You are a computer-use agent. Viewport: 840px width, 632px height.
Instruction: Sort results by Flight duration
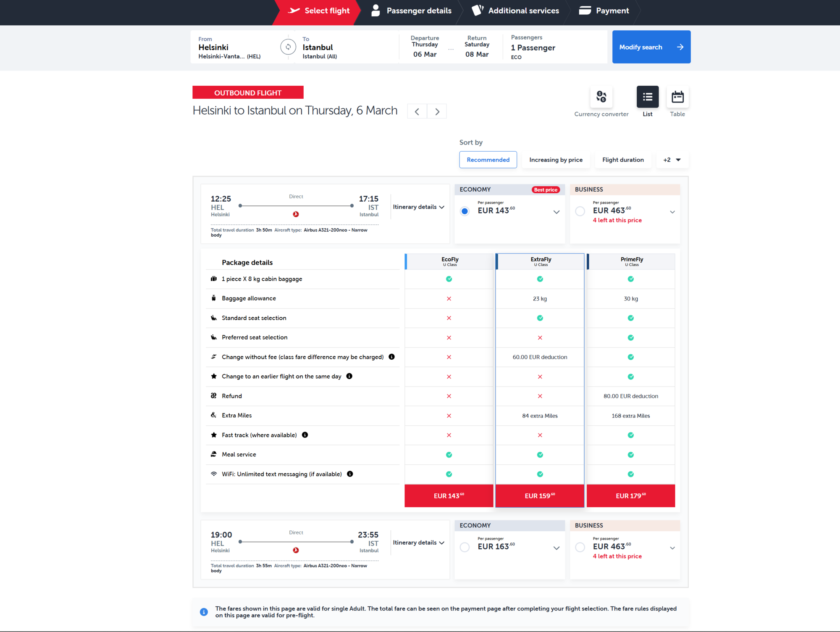622,160
